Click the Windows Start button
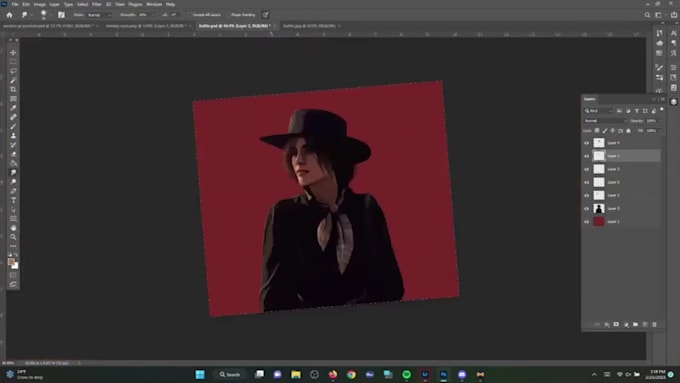Viewport: 680px width, 383px height. pyautogui.click(x=200, y=374)
